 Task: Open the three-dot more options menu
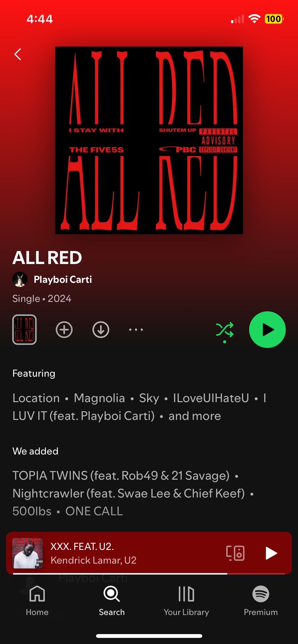pos(136,330)
